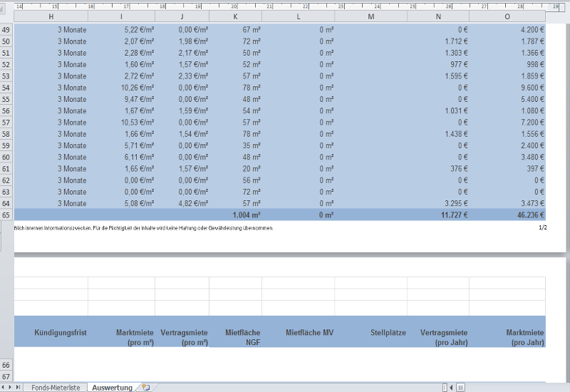The height and width of the screenshot is (392, 570).
Task: Select the Mietfläche NGF header cell
Action: click(x=236, y=331)
